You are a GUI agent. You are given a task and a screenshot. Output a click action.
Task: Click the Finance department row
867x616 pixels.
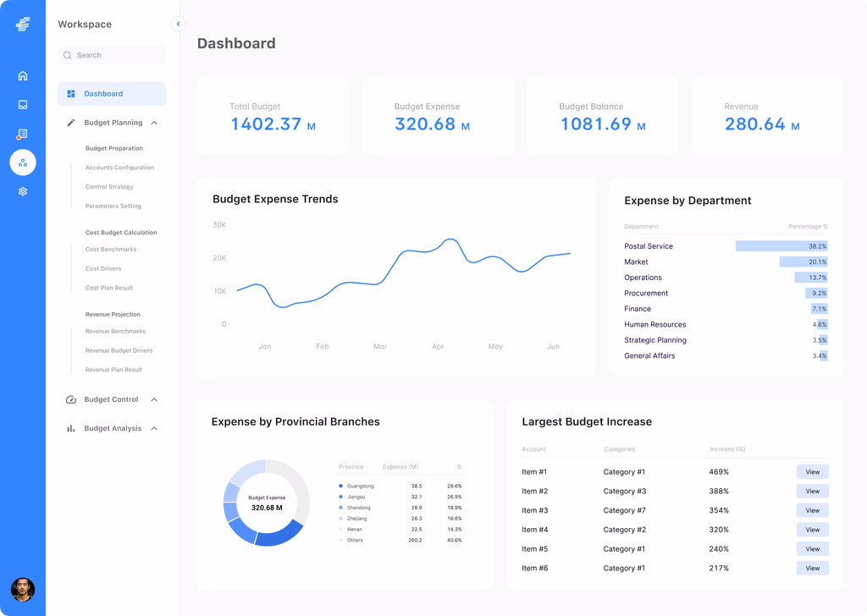click(726, 309)
